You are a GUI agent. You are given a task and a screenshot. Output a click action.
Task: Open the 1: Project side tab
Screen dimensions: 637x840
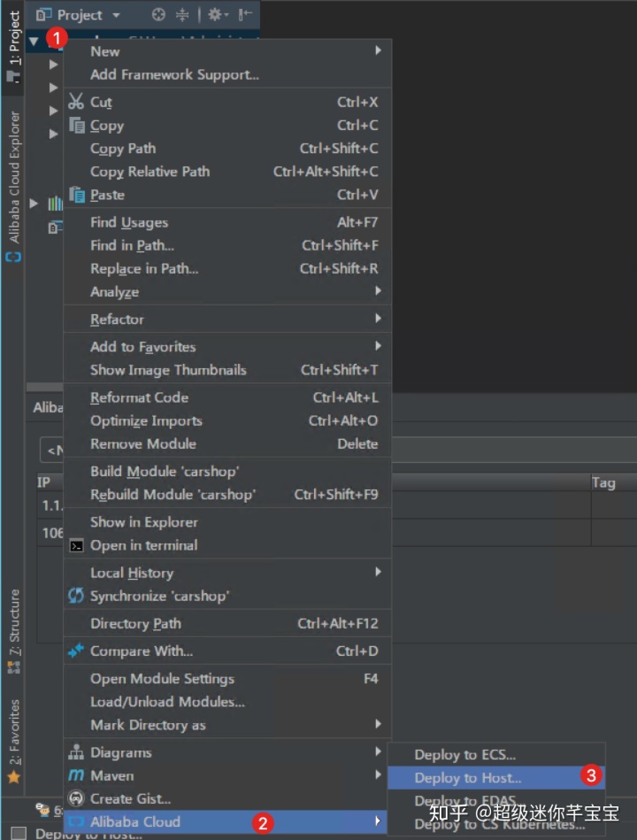13,47
